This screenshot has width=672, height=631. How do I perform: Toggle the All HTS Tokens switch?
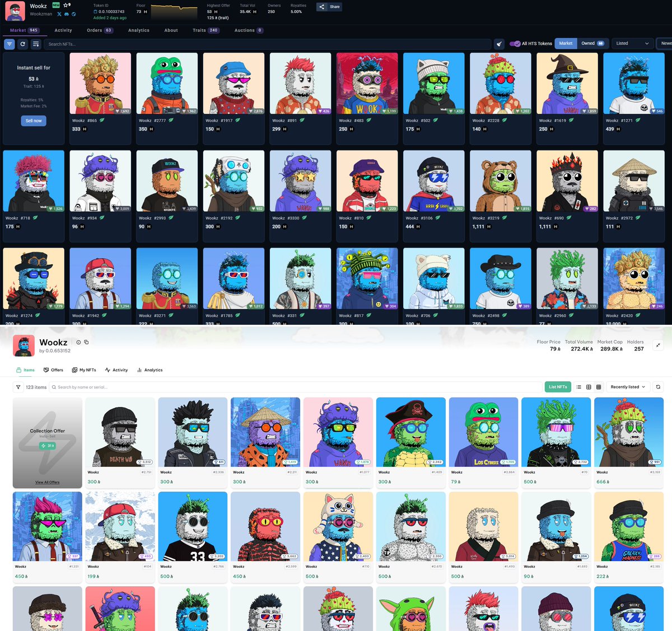coord(515,44)
